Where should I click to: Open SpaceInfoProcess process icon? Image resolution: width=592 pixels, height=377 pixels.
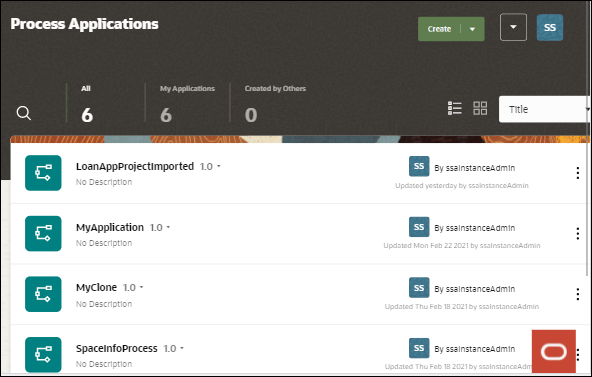tap(43, 355)
